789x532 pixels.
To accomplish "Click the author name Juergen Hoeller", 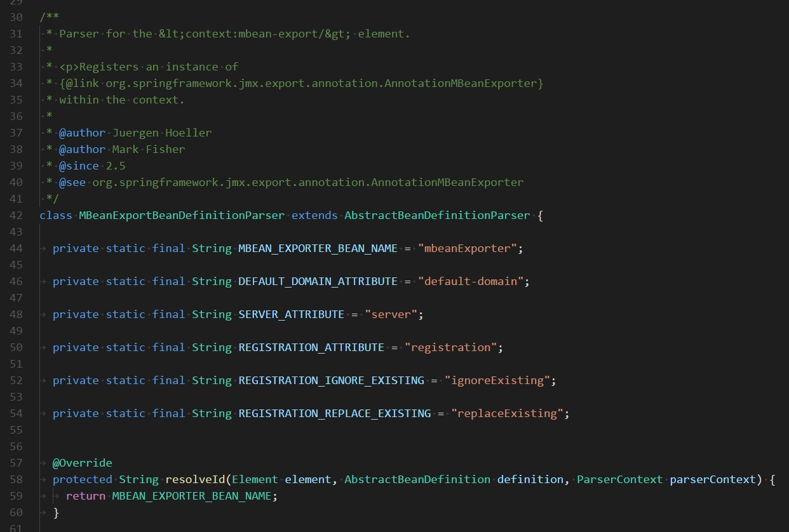I will coord(162,133).
